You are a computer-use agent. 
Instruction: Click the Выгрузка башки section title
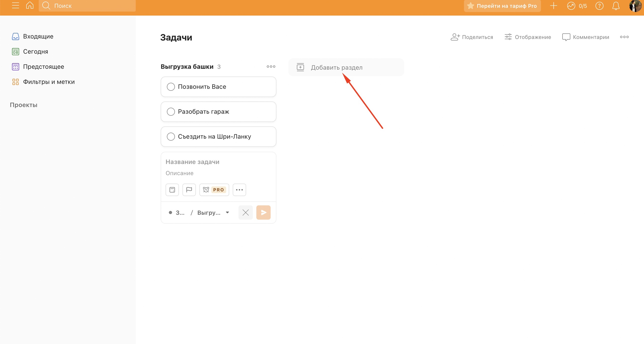tap(187, 67)
